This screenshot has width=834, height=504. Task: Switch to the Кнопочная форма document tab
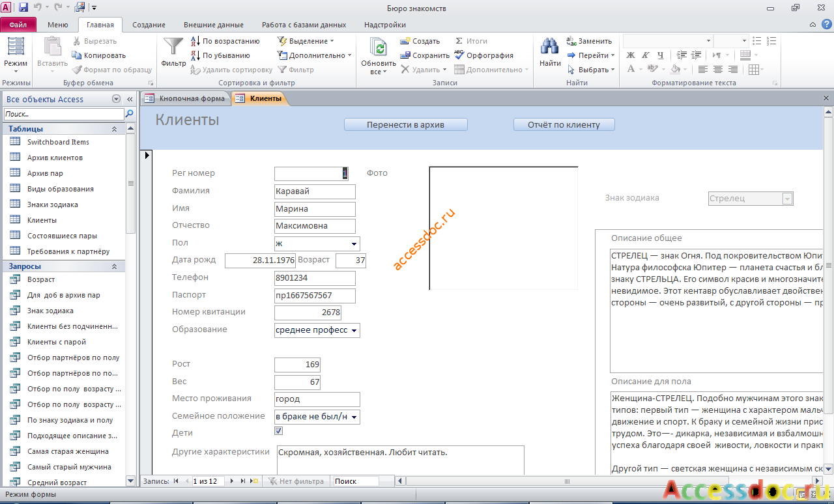[x=185, y=99]
